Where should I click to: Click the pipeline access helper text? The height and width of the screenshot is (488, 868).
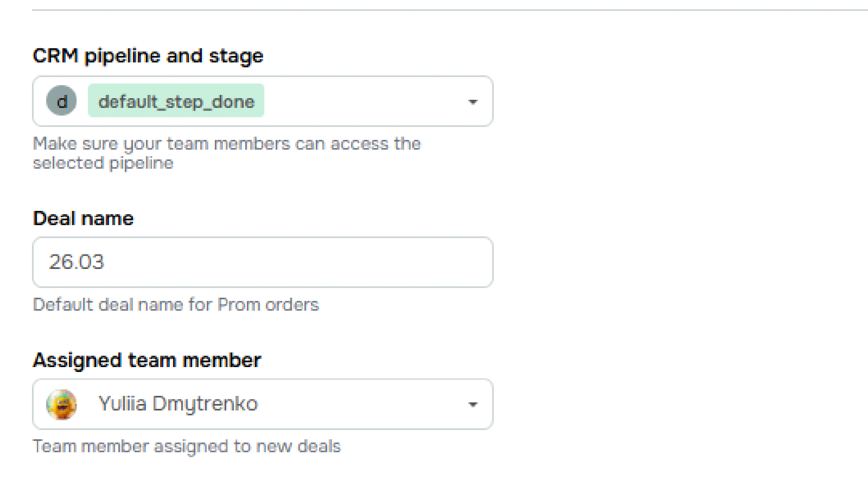[227, 153]
